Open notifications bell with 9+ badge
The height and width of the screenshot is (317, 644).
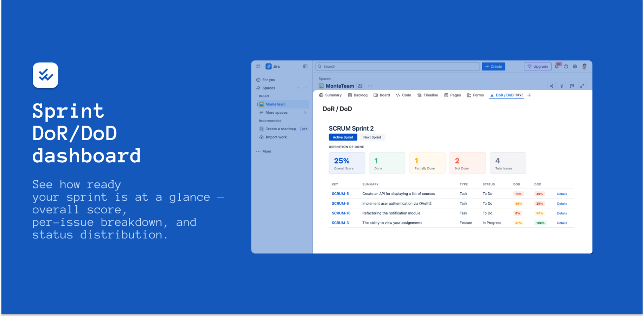(x=557, y=66)
